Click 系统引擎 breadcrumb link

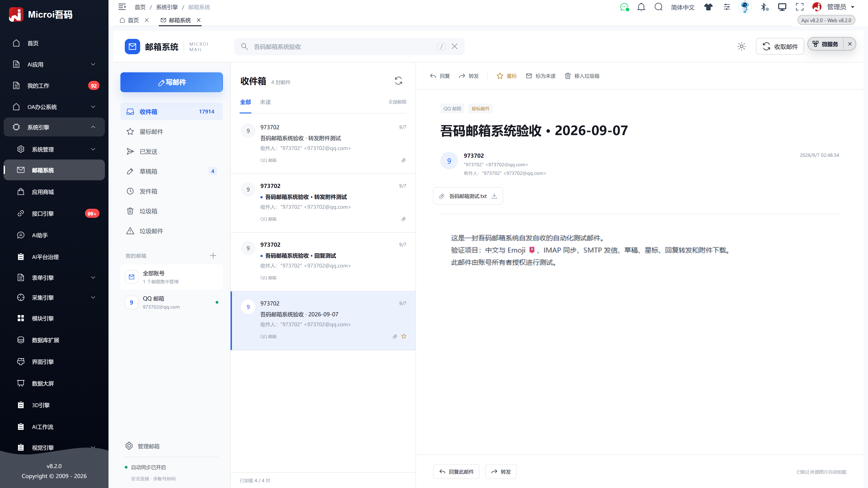[x=167, y=7]
